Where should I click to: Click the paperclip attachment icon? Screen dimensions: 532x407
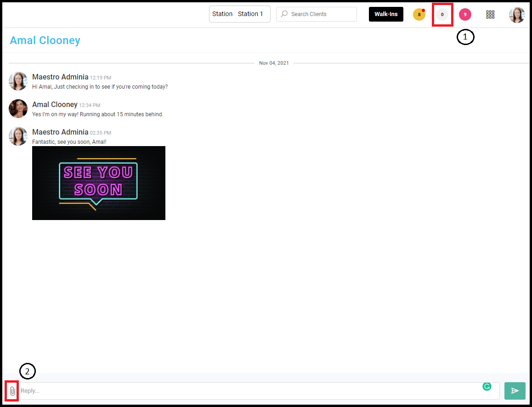pos(12,391)
